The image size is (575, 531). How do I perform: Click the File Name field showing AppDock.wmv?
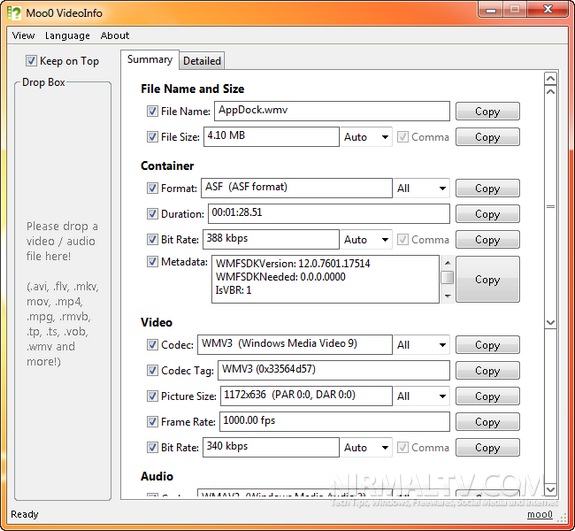click(332, 111)
